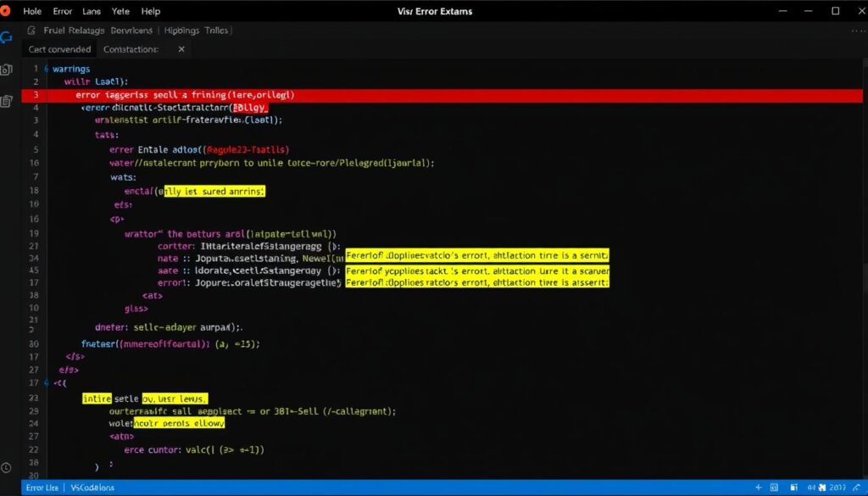Switch to the 'Cect corvended' tab
The image size is (868, 496).
tap(60, 49)
